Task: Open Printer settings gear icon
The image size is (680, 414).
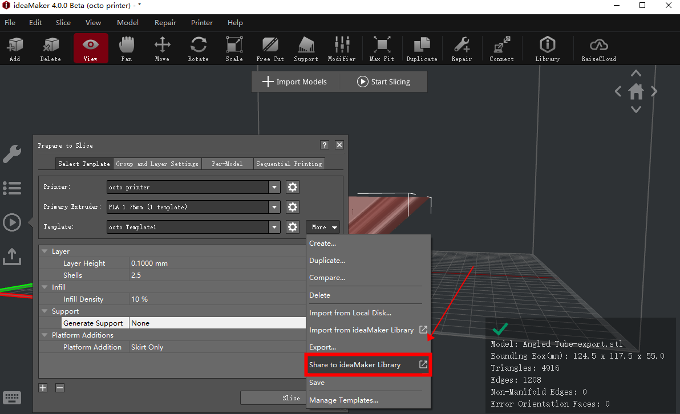Action: point(293,187)
